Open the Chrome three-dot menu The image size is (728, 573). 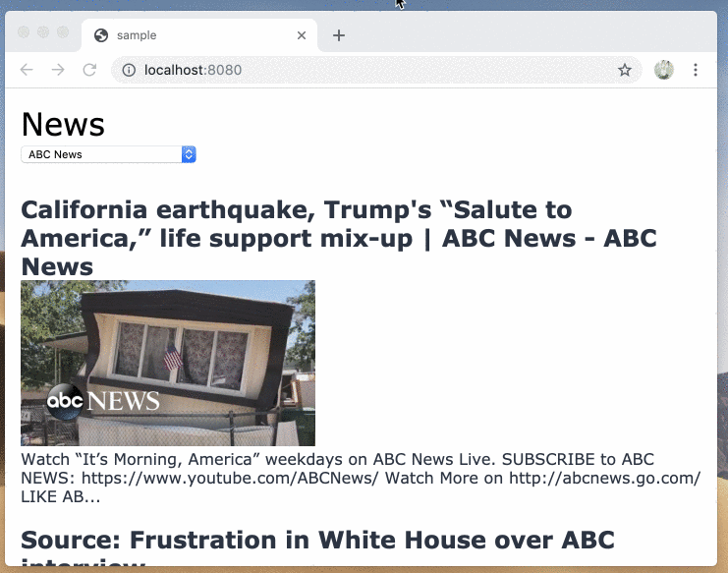[x=695, y=70]
